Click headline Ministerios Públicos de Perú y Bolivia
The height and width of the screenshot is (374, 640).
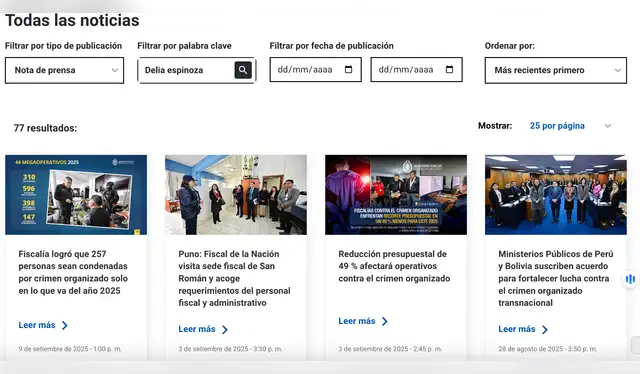click(x=556, y=278)
